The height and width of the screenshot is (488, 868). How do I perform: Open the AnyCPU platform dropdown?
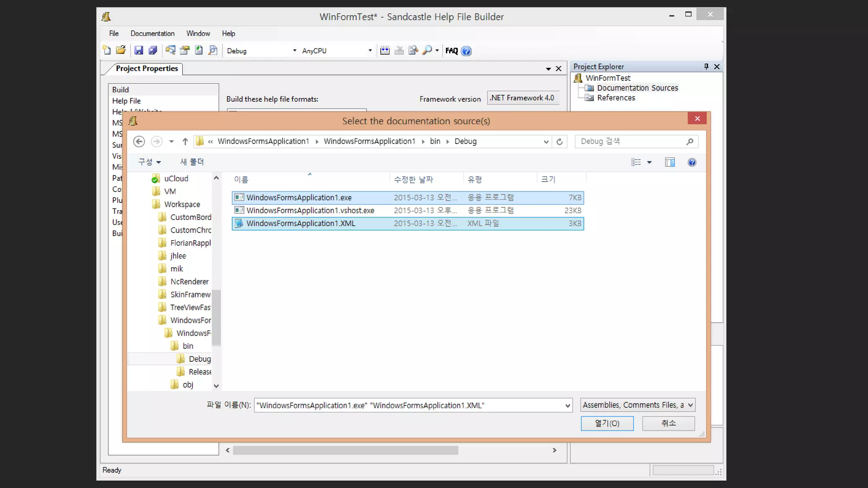(370, 51)
